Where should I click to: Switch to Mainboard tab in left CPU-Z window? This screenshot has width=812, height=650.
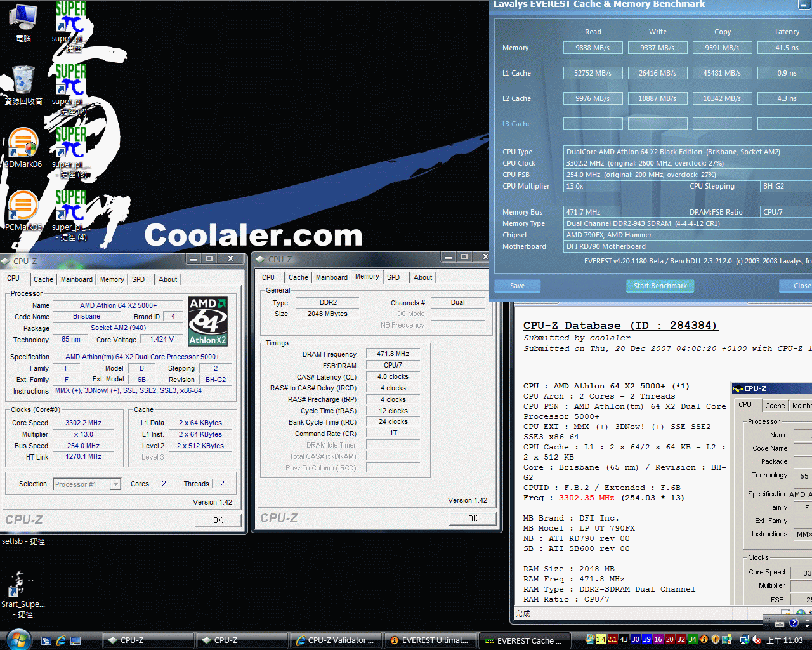(x=77, y=279)
